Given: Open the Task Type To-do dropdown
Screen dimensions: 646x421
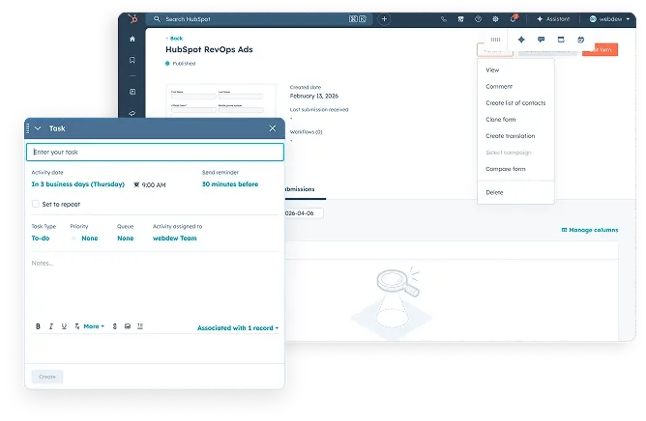Looking at the screenshot, I should coord(40,238).
